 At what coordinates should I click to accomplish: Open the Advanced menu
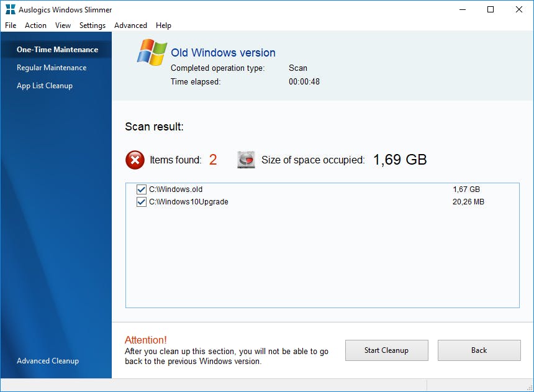(x=130, y=25)
